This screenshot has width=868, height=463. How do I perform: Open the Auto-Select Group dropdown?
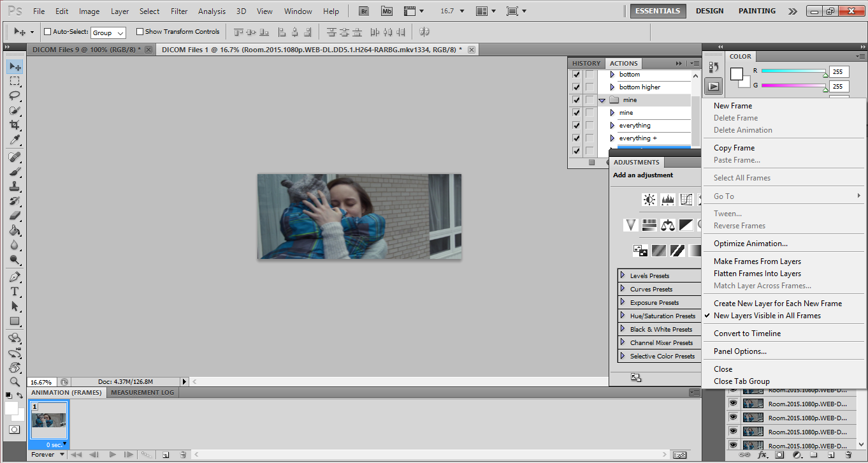click(x=108, y=33)
